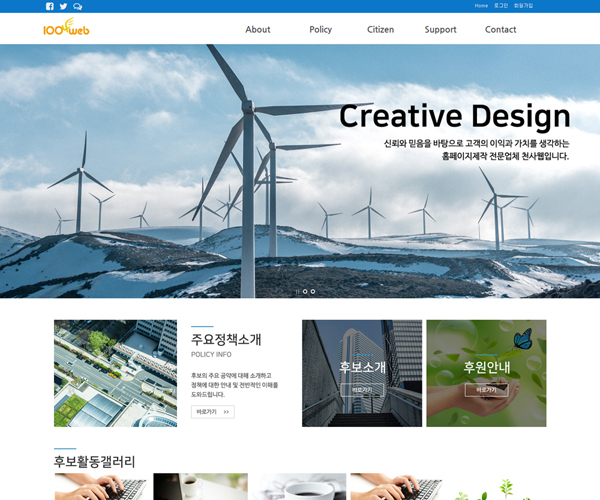This screenshot has height=500, width=600.
Task: Click the 로그인 login link
Action: [501, 6]
